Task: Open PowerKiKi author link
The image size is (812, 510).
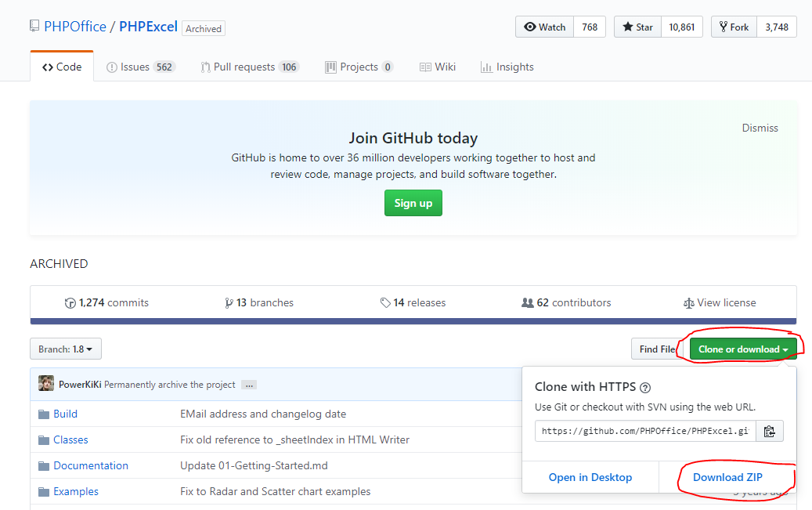Action: coord(80,385)
